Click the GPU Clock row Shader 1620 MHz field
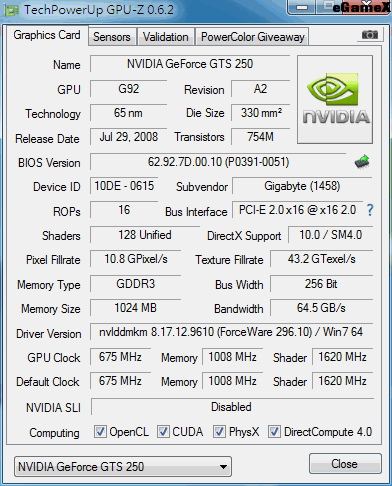 342,357
